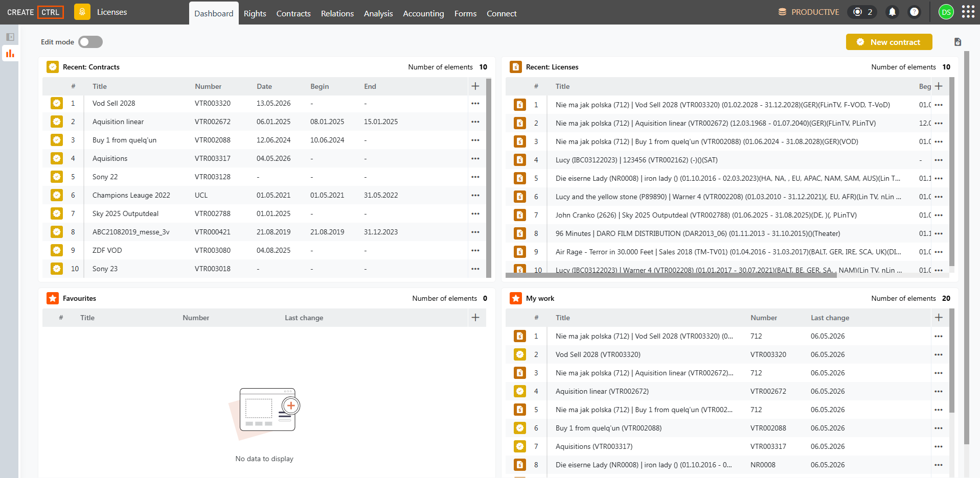
Task: Open the three-dot menu for Aquisition linear contract
Action: coord(475,122)
